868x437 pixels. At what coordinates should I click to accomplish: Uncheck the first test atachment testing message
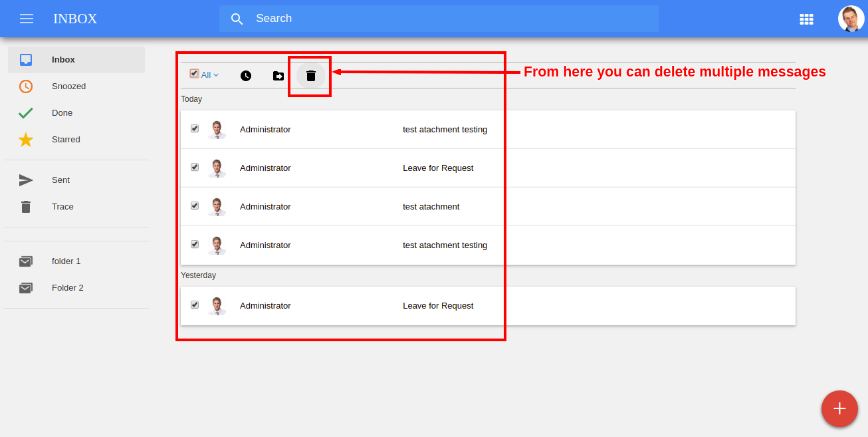pos(195,128)
